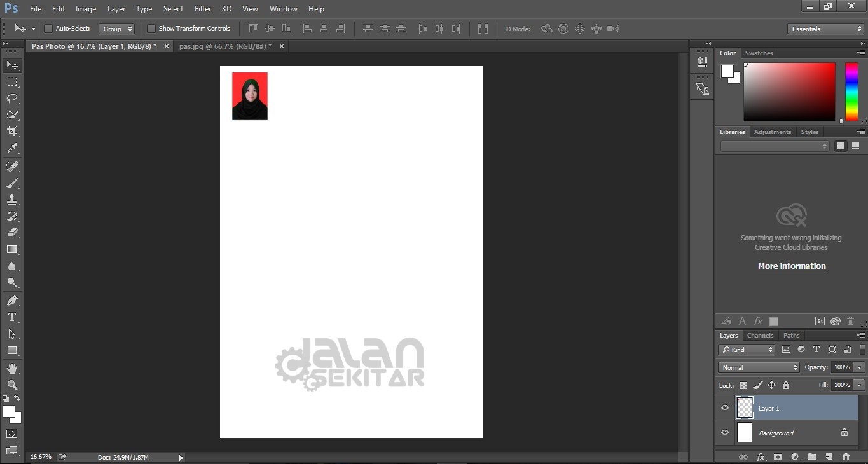Select the Zoom tool
The width and height of the screenshot is (868, 464).
click(11, 385)
